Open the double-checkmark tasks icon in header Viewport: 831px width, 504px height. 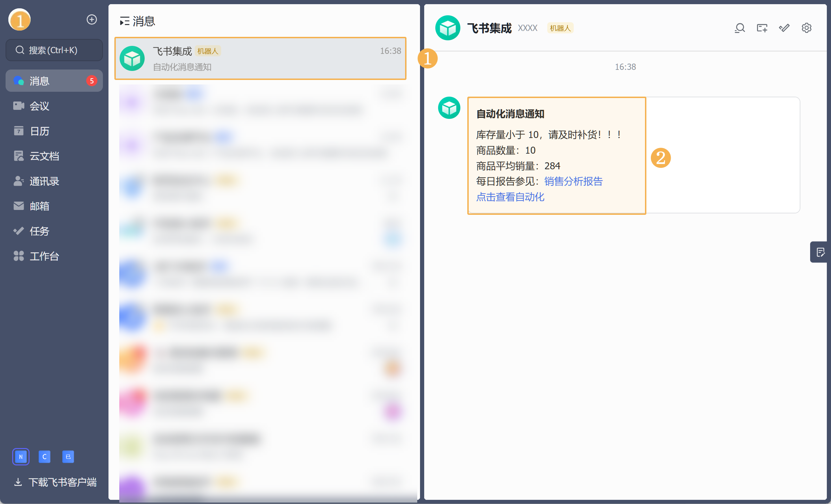[x=784, y=28]
